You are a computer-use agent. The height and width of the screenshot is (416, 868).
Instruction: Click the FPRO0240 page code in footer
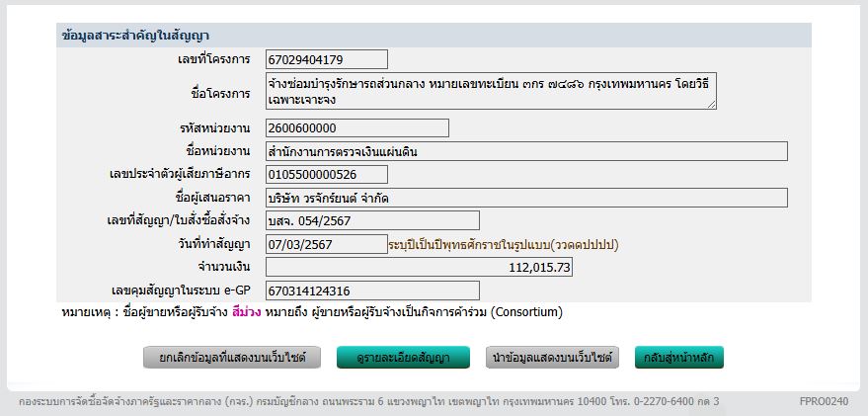[x=823, y=402]
